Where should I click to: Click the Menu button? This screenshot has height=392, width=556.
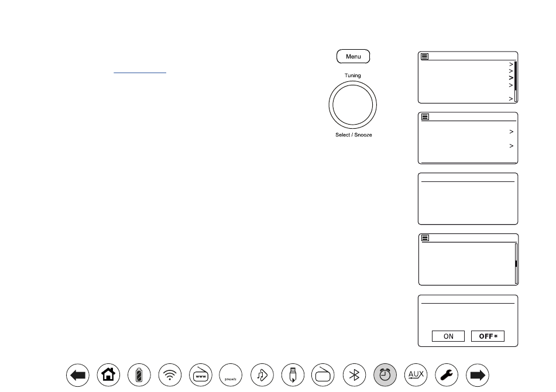pos(353,56)
